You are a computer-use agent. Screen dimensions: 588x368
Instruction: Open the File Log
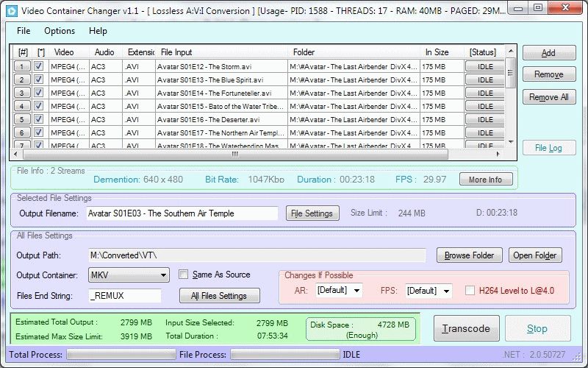549,148
